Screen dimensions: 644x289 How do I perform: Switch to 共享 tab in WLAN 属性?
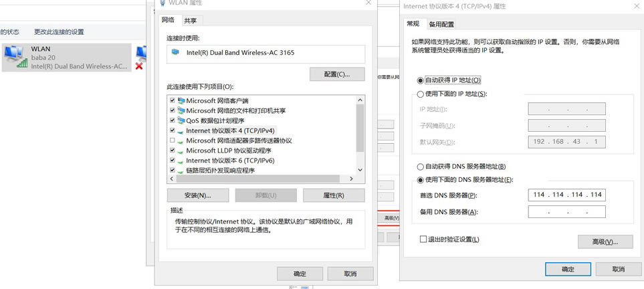pyautogui.click(x=190, y=21)
